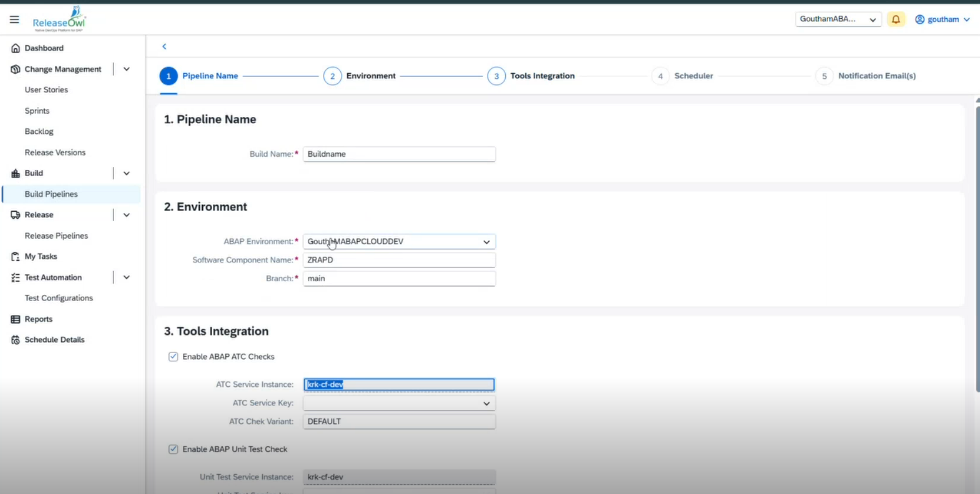This screenshot has width=980, height=494.
Task: Collapse the Test Automation section chevron
Action: click(126, 277)
